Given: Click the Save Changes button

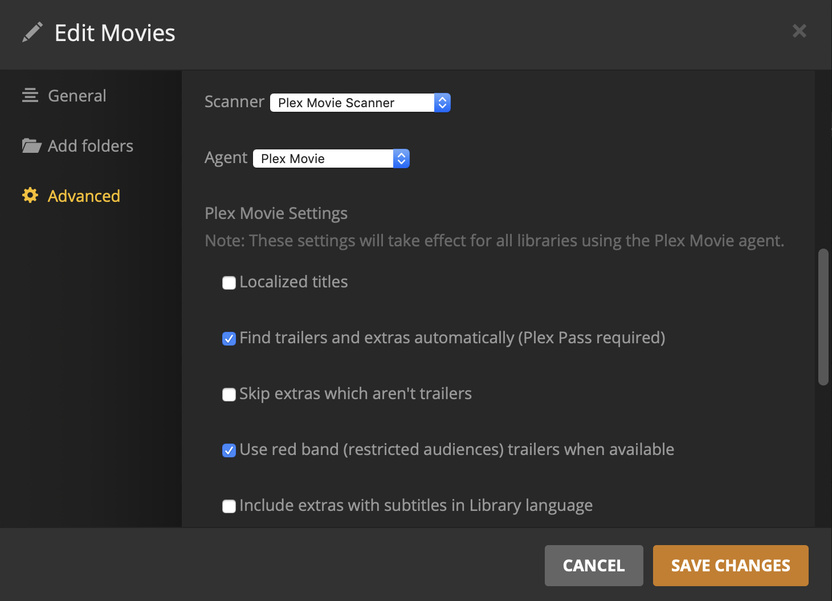Looking at the screenshot, I should click(730, 565).
